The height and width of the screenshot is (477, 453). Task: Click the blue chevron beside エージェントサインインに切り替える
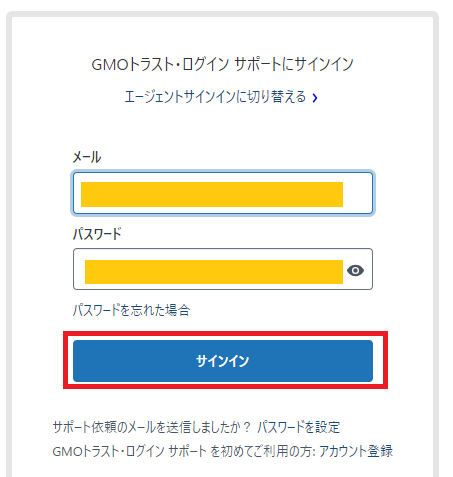[315, 98]
